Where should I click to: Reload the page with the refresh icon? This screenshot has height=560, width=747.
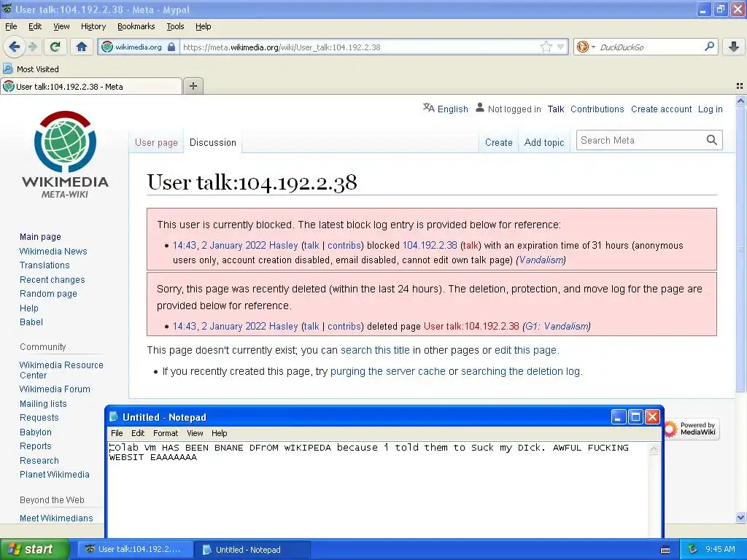55,47
